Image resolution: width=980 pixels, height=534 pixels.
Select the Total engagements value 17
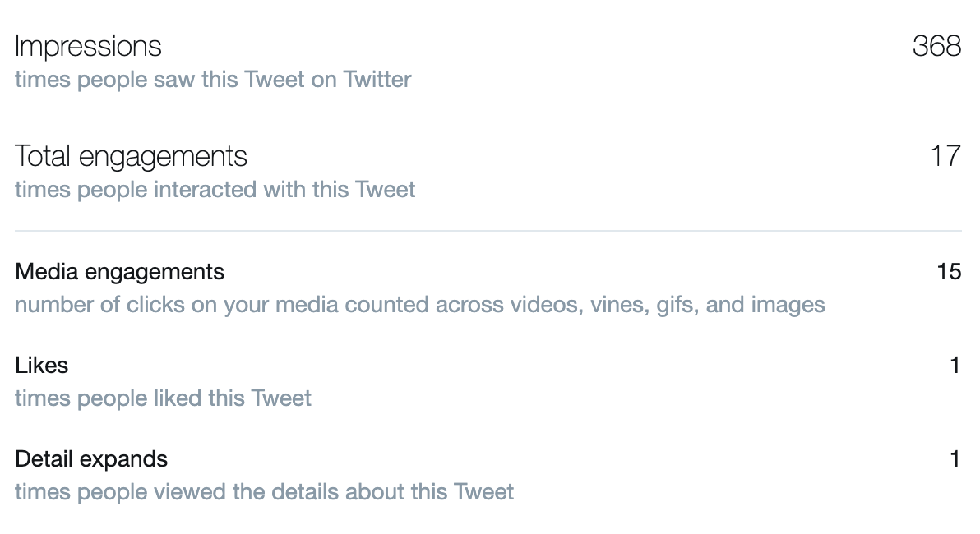tap(945, 156)
